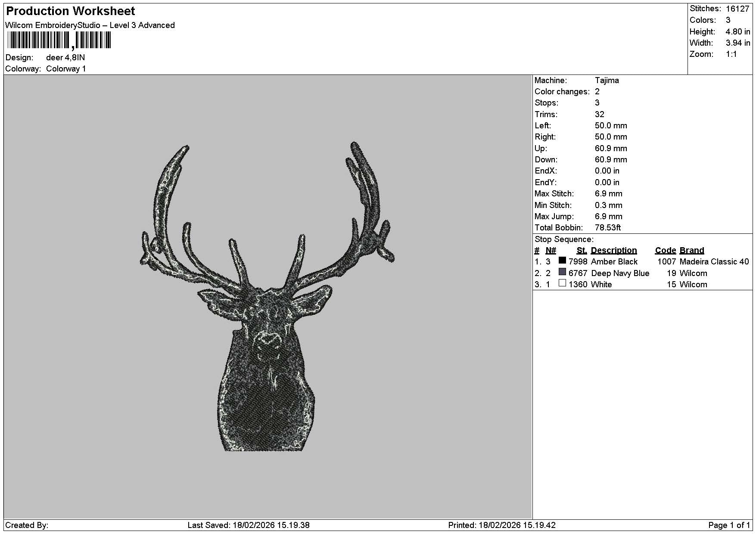Click the Height value '4.80 in'
The width and height of the screenshot is (756, 534).
tap(738, 32)
